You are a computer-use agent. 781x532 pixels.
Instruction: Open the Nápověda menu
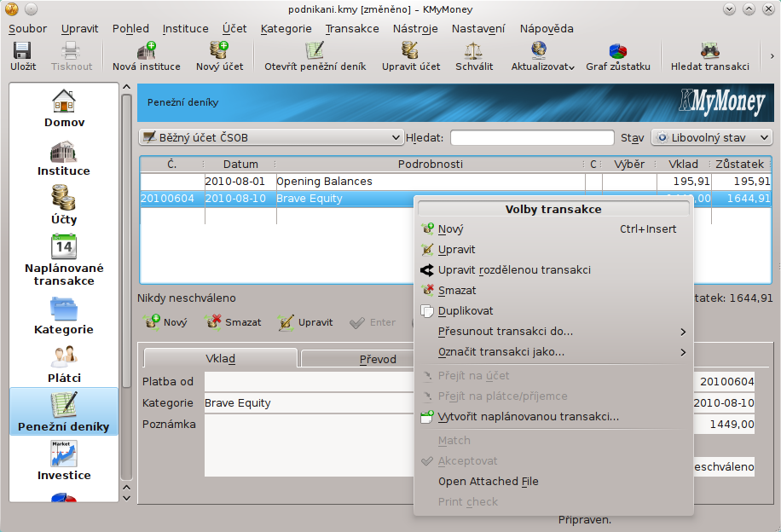(x=547, y=29)
